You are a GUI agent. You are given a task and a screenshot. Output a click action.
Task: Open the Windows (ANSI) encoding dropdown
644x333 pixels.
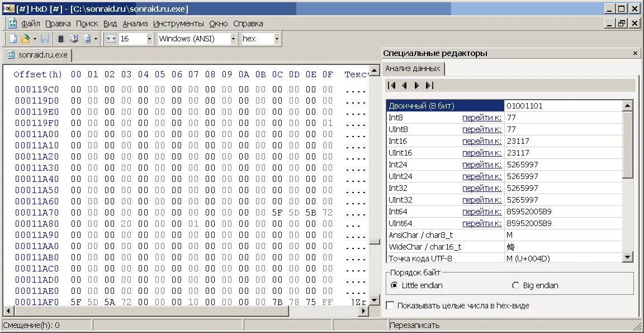point(233,38)
